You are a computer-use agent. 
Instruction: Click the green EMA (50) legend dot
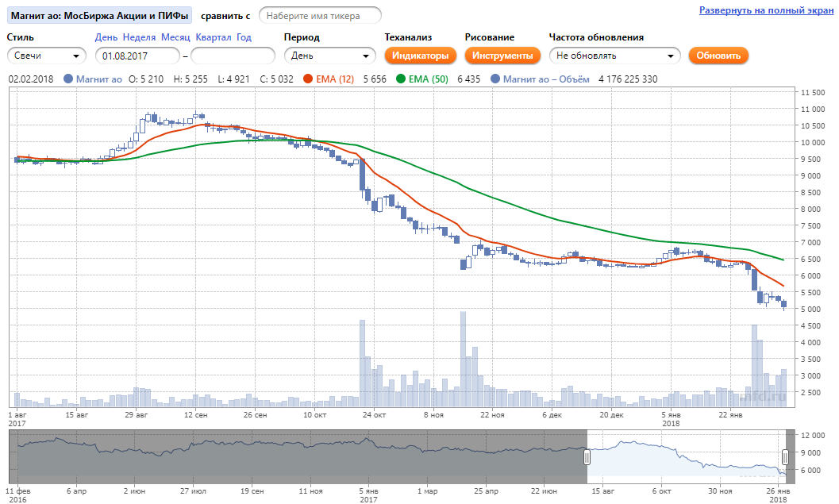(x=401, y=79)
